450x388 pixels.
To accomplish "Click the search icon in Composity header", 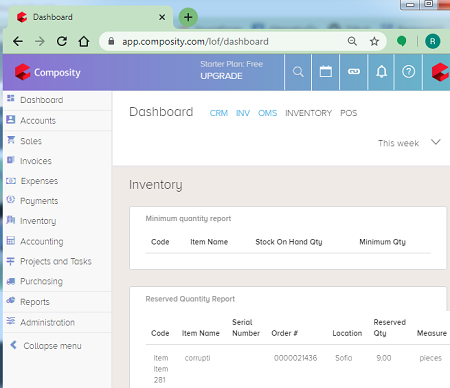I will [298, 72].
